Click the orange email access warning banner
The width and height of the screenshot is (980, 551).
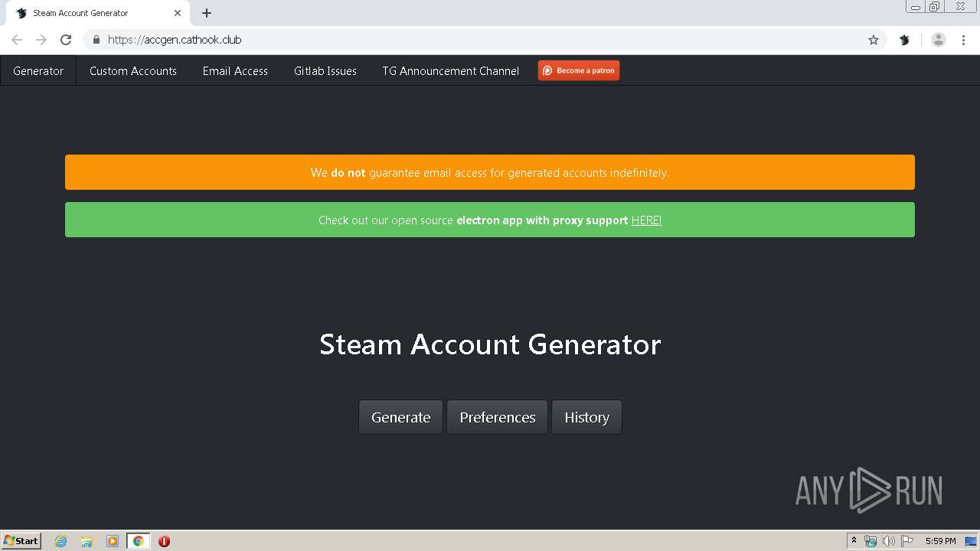(490, 172)
